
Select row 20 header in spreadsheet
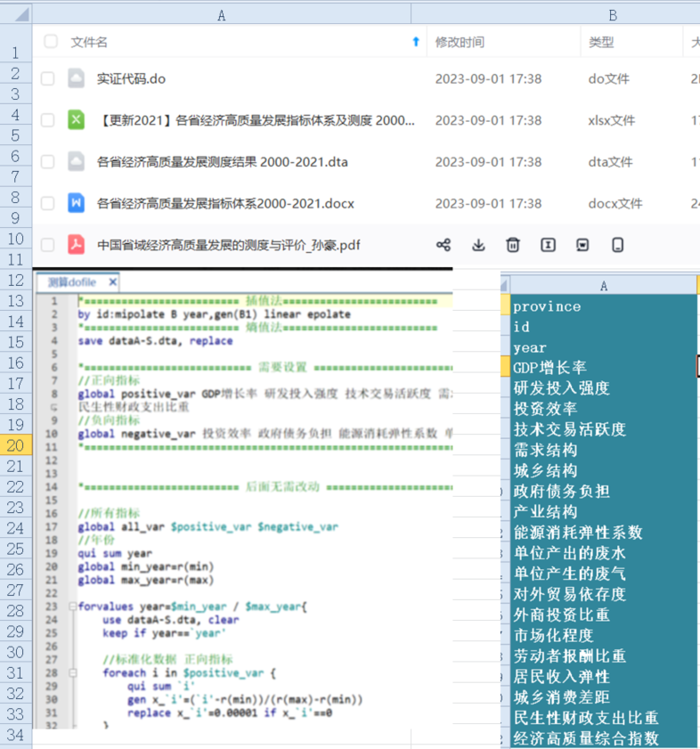(x=16, y=445)
